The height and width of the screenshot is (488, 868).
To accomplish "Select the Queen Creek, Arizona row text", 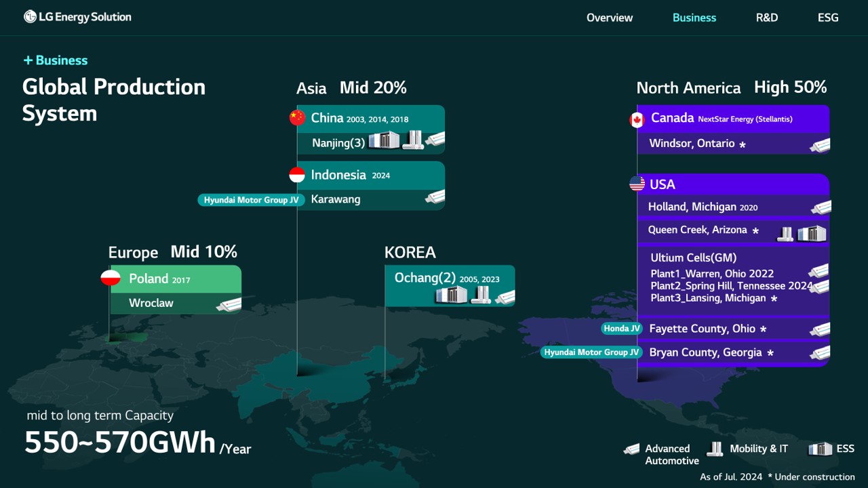I will click(704, 230).
